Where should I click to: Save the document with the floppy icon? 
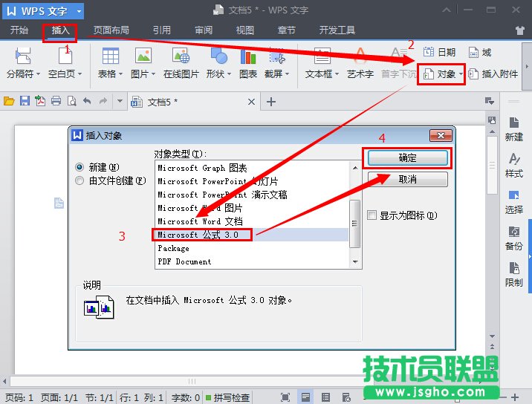point(25,101)
